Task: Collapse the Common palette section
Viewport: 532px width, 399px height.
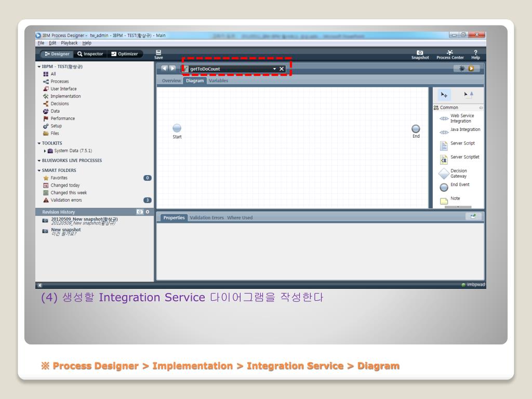Action: coord(481,108)
